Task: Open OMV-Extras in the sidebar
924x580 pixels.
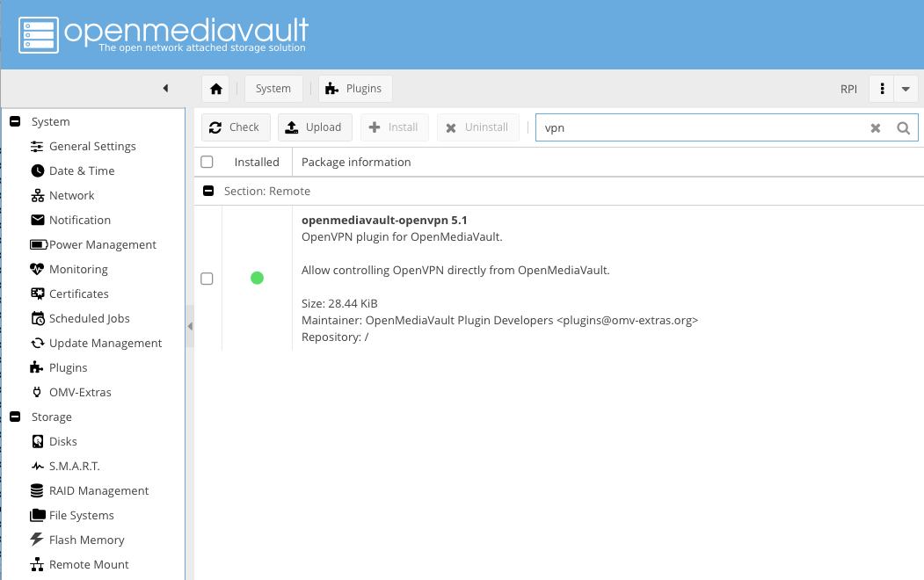Action: [80, 392]
